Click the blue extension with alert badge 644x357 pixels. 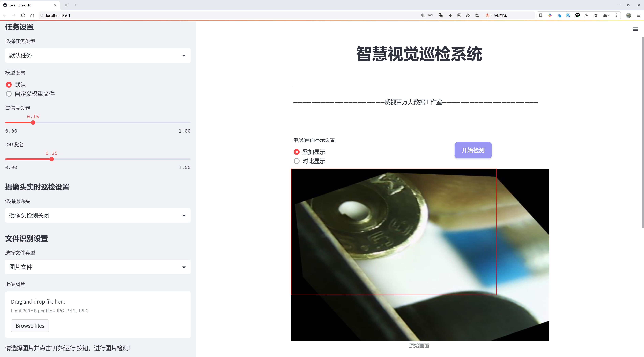pos(559,15)
